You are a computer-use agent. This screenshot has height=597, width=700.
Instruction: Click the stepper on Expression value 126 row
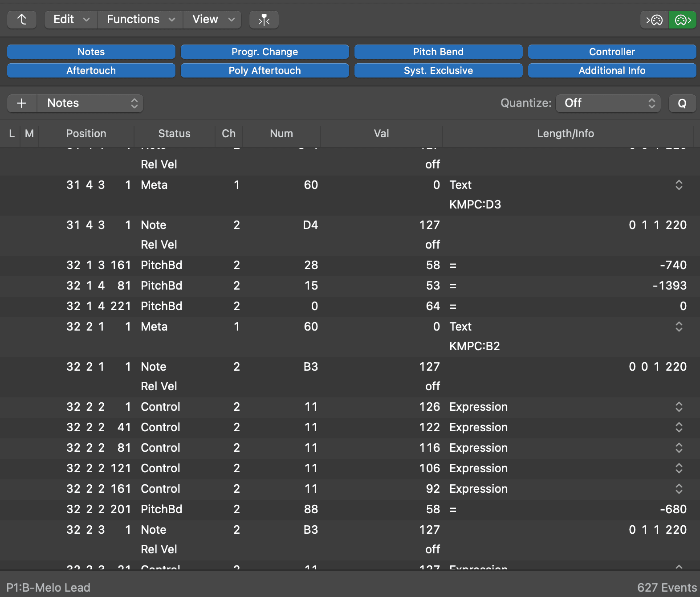[679, 407]
